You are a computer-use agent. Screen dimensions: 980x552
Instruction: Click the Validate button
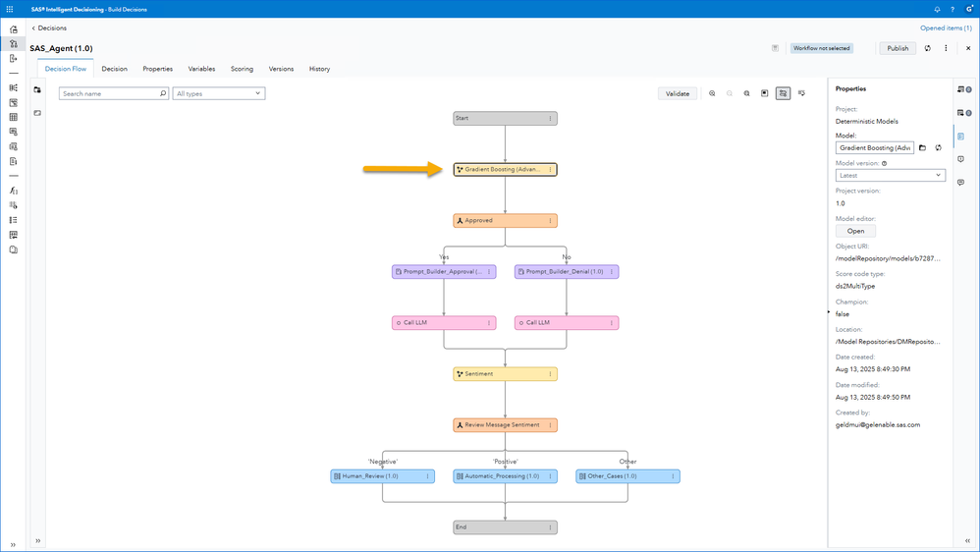coord(678,93)
